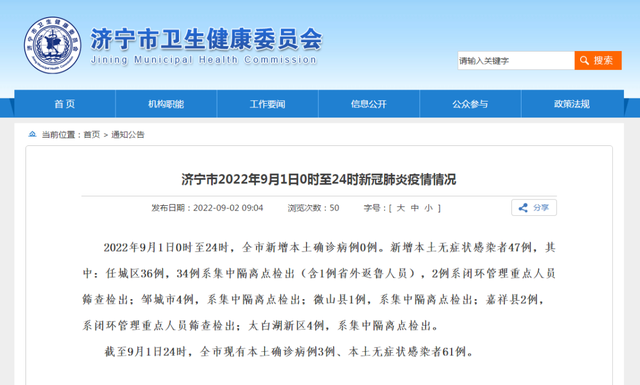Image resolution: width=640 pixels, height=385 pixels.
Task: Open the 首页 navigation tab
Action: [65, 104]
